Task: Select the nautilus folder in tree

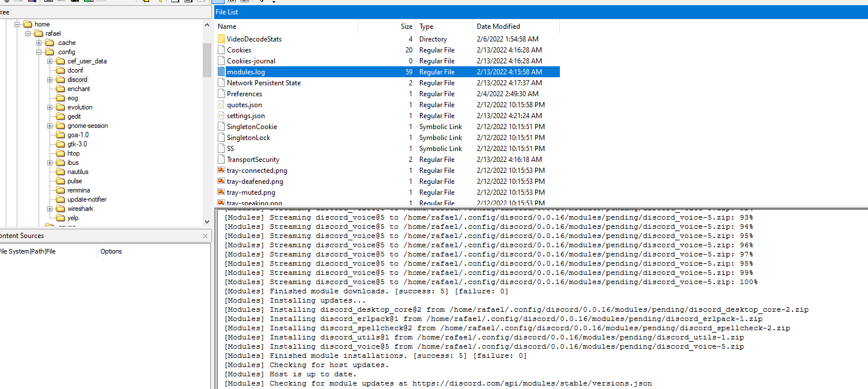Action: click(x=78, y=172)
